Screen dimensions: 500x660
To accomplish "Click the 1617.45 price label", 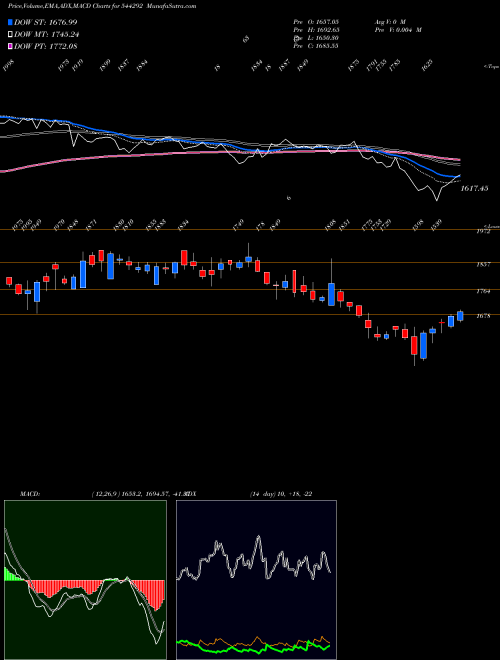I will [x=474, y=189].
